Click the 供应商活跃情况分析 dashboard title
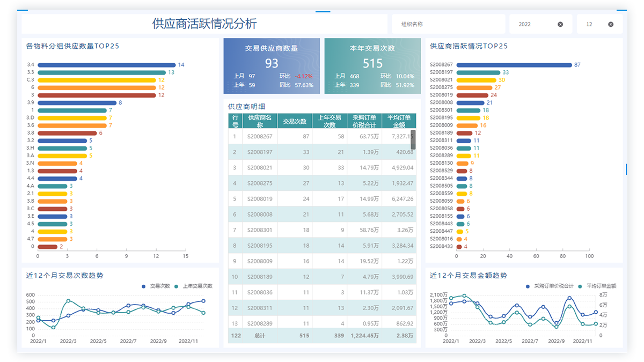 (x=204, y=24)
